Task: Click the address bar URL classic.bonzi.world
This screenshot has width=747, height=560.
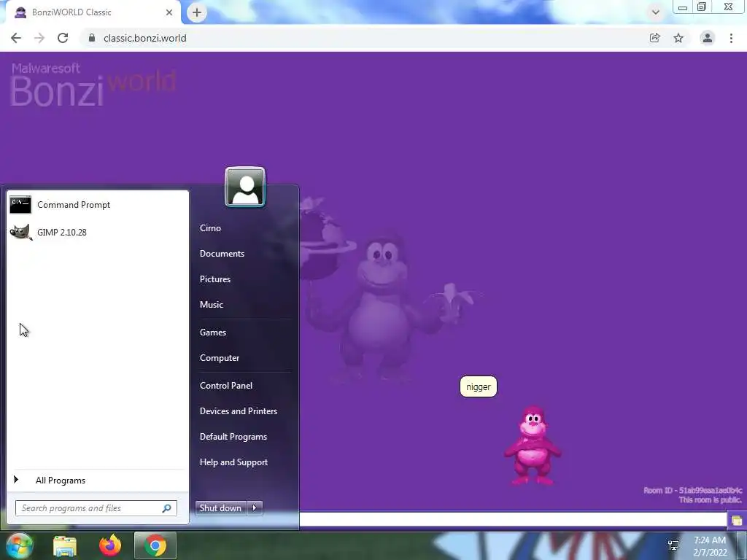Action: [145, 38]
